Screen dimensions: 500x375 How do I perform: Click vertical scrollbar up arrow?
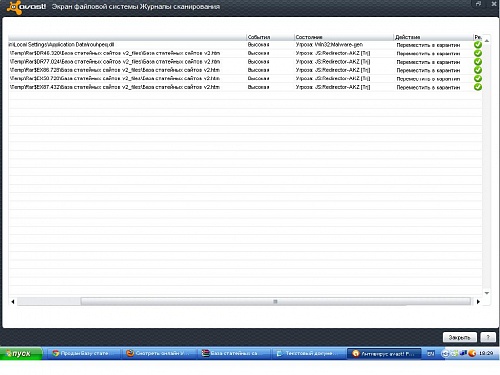487,41
